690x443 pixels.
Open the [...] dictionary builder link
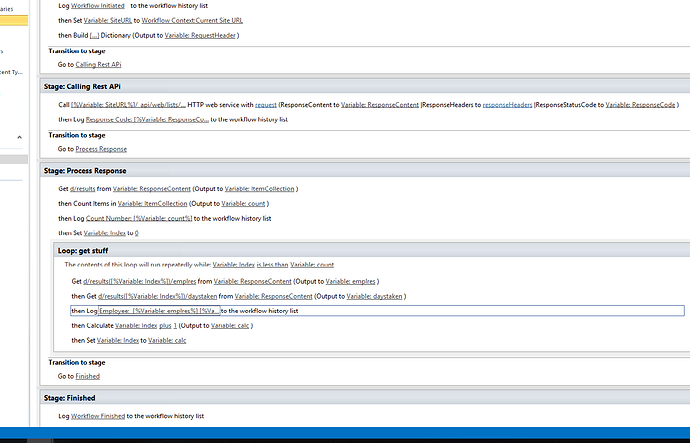[94, 35]
